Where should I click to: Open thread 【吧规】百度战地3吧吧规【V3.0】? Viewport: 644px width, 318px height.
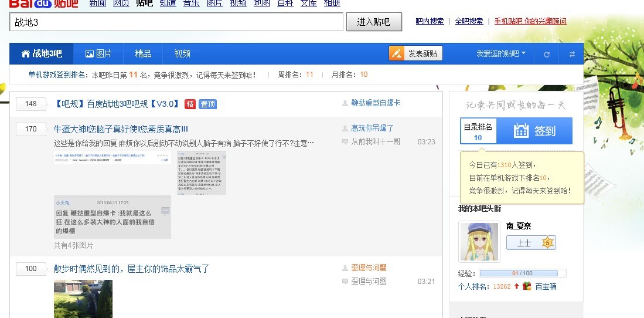(x=117, y=104)
